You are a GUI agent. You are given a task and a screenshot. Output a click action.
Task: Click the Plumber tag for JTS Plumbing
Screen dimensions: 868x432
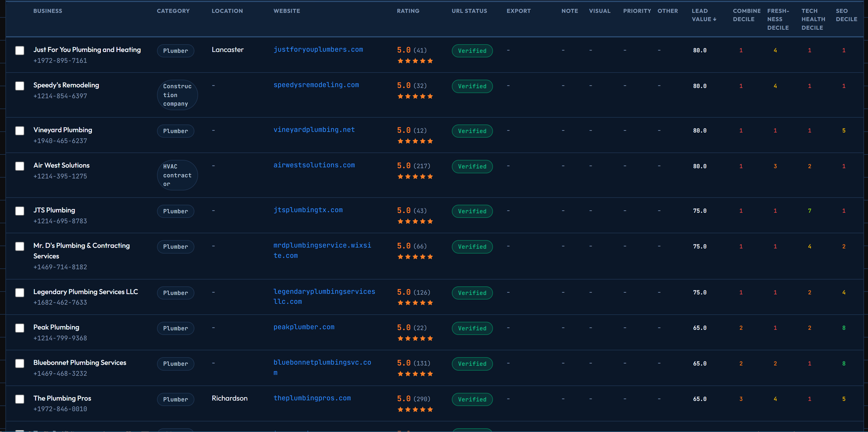click(176, 211)
